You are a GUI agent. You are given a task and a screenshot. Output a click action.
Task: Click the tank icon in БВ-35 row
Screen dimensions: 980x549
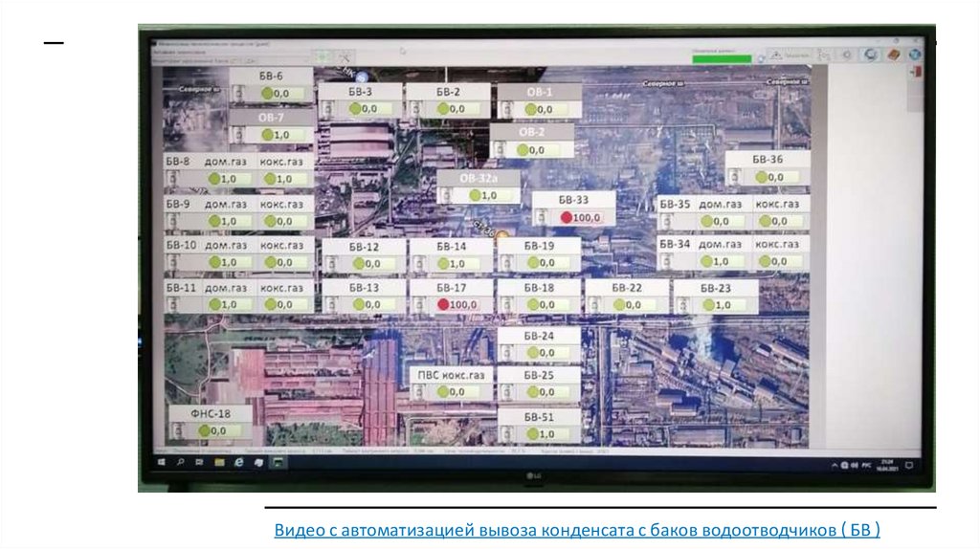point(667,221)
